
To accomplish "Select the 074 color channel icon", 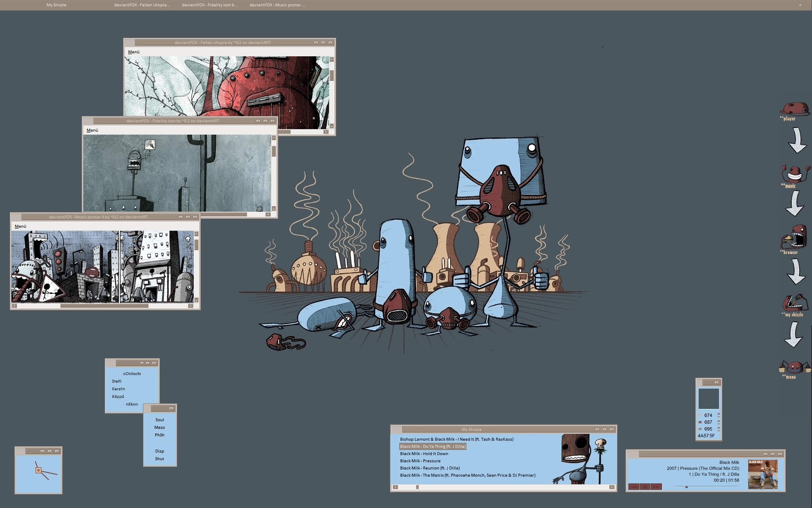I will (x=700, y=415).
